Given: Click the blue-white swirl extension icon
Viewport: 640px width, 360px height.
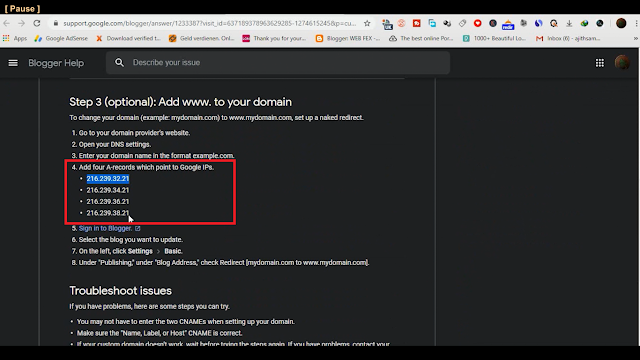Looking at the screenshot, I should pos(538,23).
